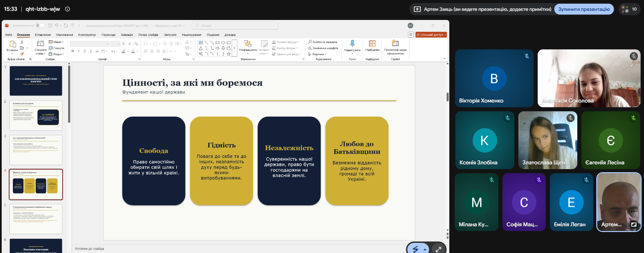Open the Конструктор ribbon tab
Image resolution: width=644 pixels, height=253 pixels.
(x=87, y=35)
